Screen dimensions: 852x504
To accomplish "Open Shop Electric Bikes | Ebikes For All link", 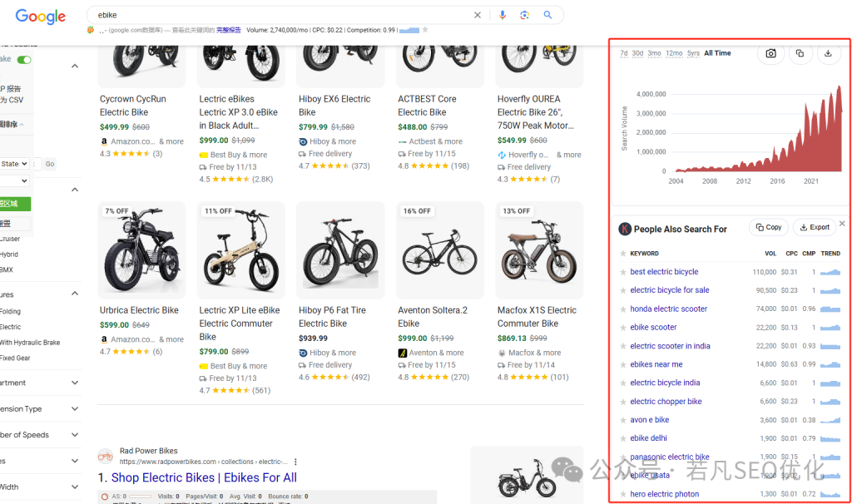I will click(x=204, y=478).
